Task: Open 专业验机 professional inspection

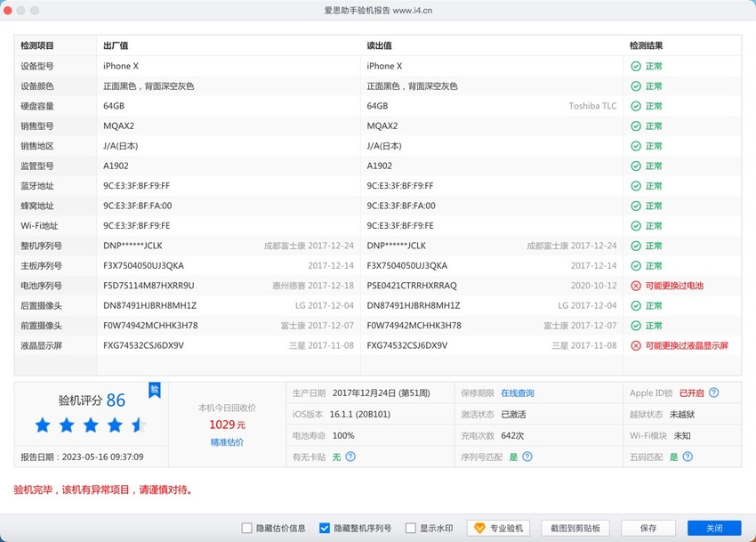Action: coord(498,528)
